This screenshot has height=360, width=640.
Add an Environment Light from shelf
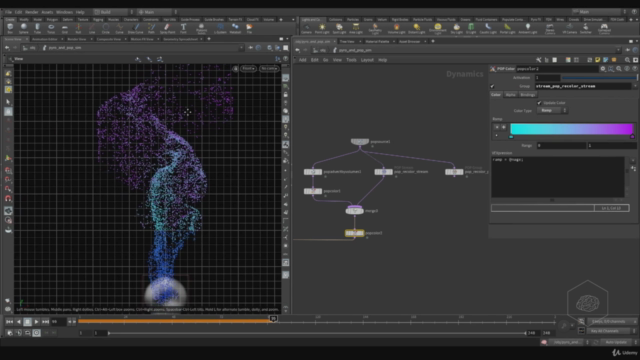pyautogui.click(x=438, y=29)
